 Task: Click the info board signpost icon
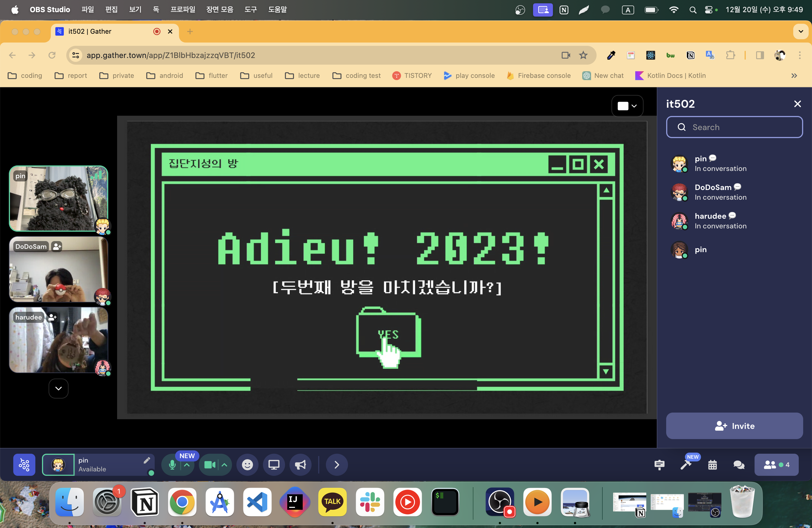click(659, 464)
